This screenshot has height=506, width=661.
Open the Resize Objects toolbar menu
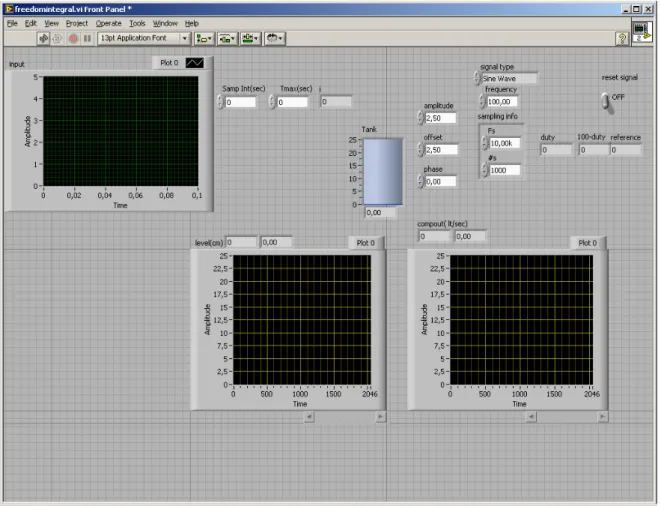pos(250,38)
